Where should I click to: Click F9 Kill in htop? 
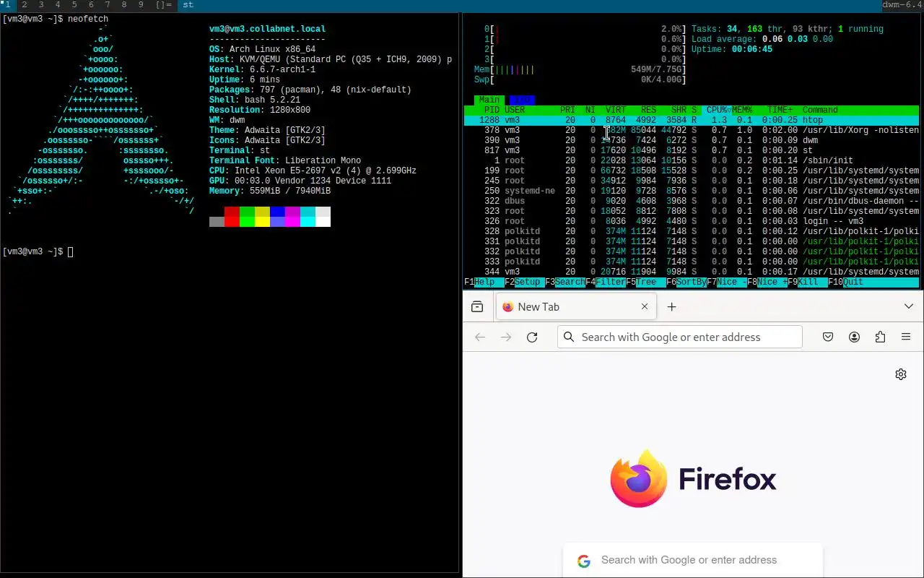[x=808, y=282]
